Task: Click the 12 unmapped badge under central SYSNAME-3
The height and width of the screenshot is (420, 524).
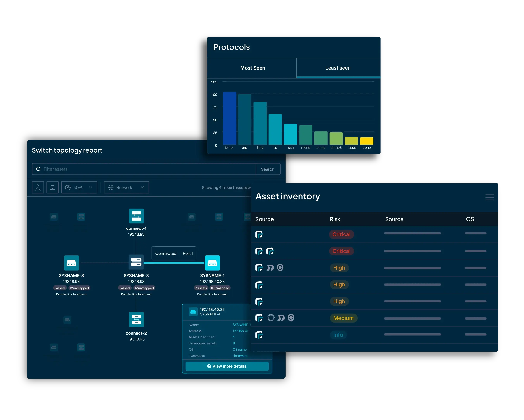Action: pos(144,288)
